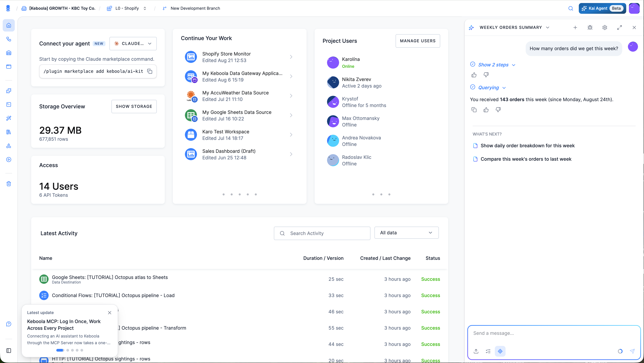Image resolution: width=644 pixels, height=363 pixels.
Task: Open My Keboola Data Gateway Application
Action: point(239,76)
